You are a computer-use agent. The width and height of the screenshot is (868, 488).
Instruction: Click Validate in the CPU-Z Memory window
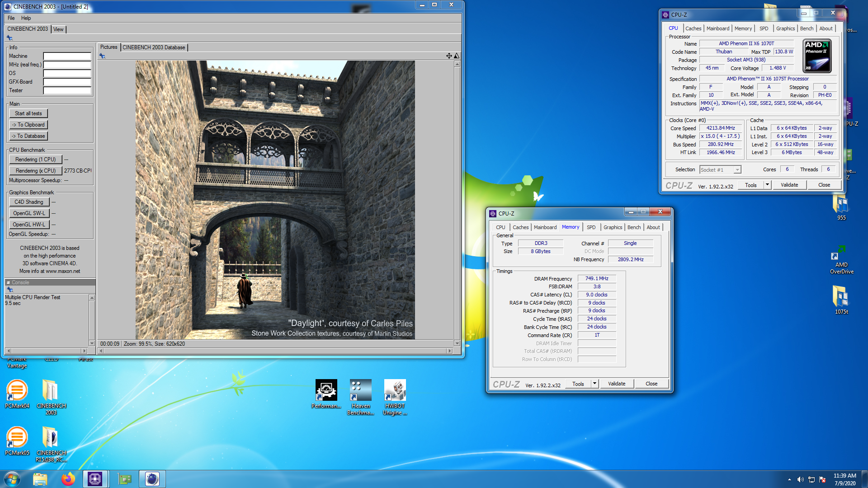pyautogui.click(x=617, y=384)
